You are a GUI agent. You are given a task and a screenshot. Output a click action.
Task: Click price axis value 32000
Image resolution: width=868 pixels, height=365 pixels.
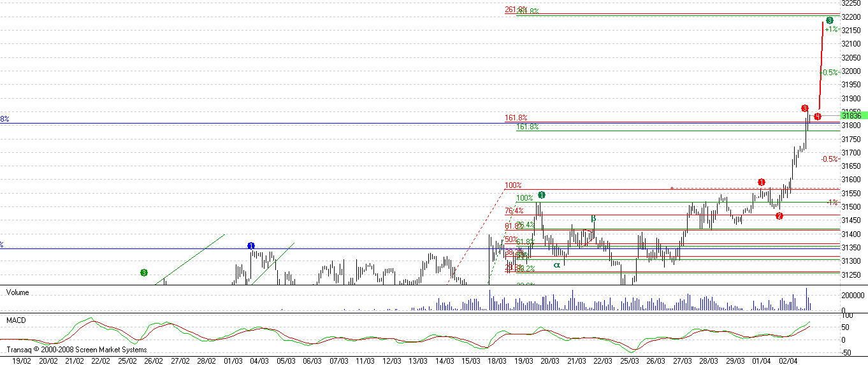852,71
